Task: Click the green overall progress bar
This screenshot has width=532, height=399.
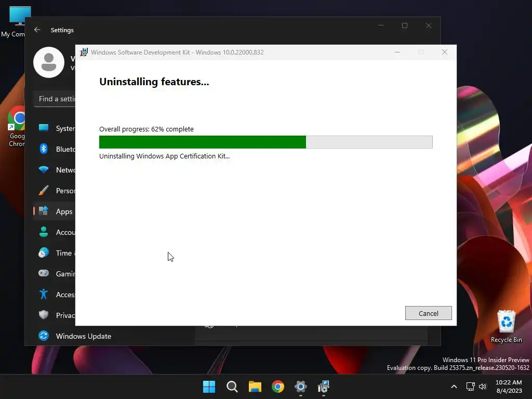Action: [x=265, y=142]
